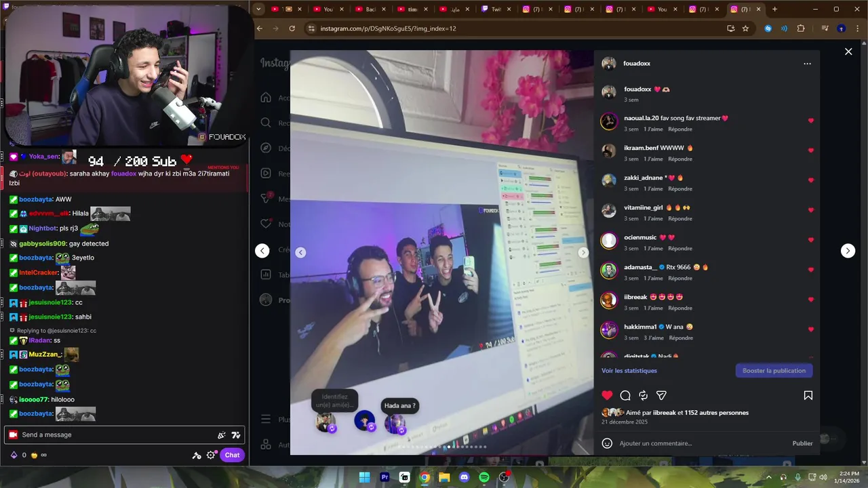The height and width of the screenshot is (488, 868).
Task: Open Premiere Pro from the taskbar
Action: point(384,477)
